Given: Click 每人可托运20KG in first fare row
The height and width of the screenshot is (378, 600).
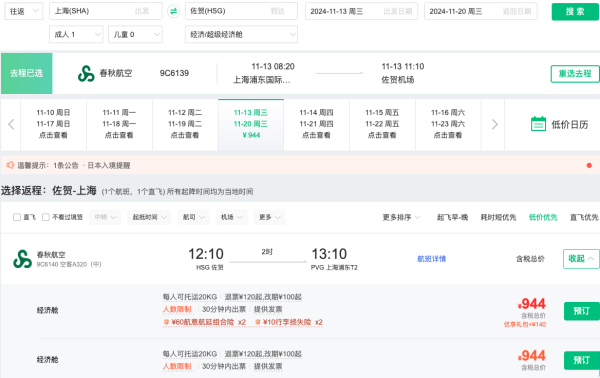Looking at the screenshot, I should [190, 297].
